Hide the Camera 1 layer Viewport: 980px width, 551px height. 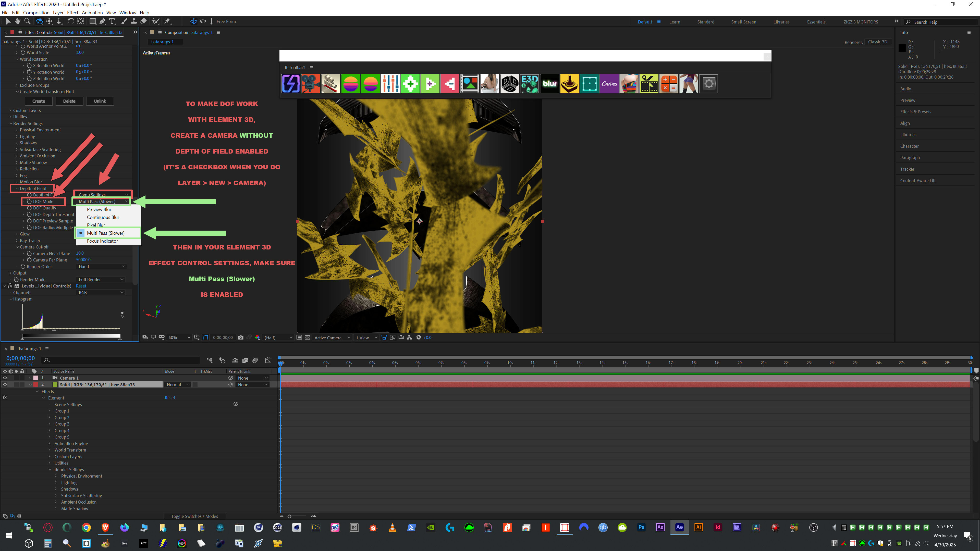(x=5, y=378)
